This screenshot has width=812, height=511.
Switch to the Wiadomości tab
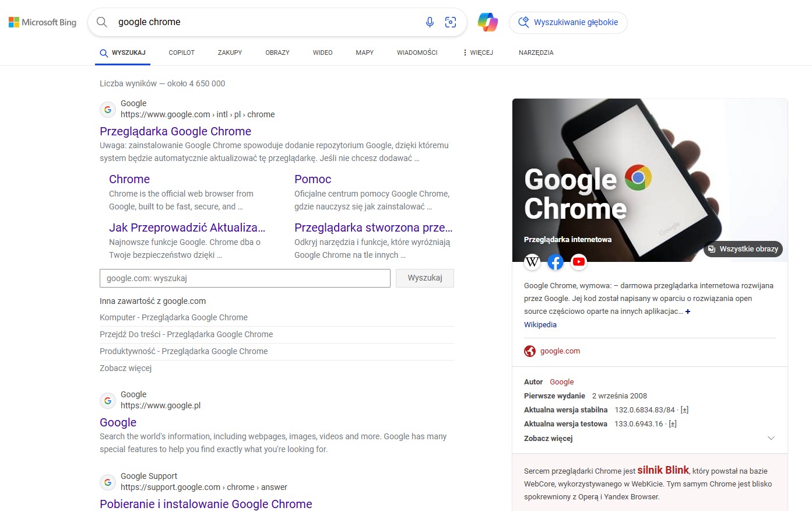tap(417, 52)
